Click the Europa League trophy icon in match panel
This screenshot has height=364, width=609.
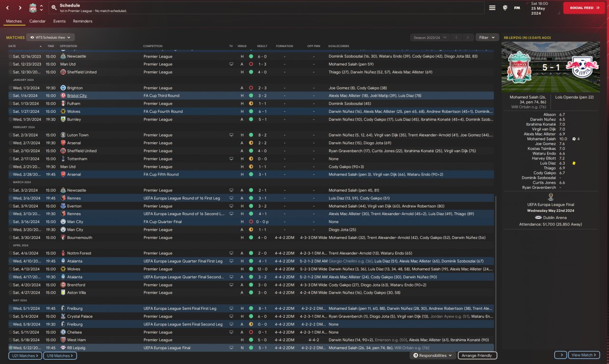pos(550,197)
